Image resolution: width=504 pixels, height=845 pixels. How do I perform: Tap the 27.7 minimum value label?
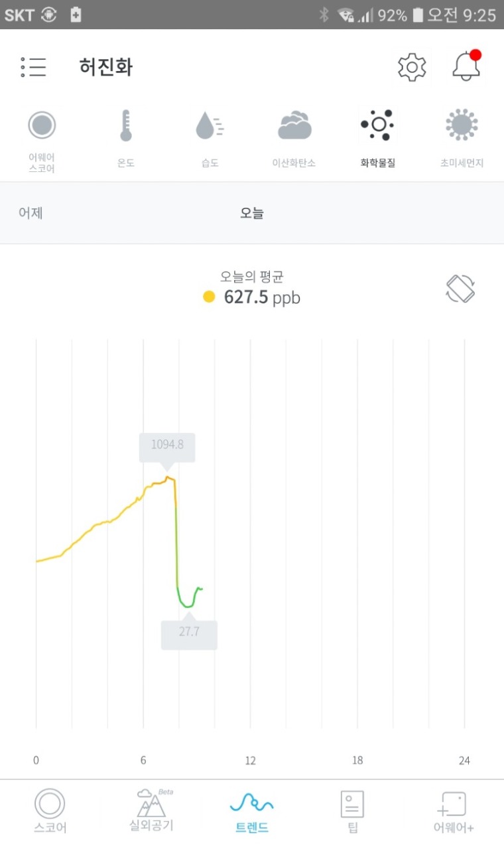click(189, 632)
